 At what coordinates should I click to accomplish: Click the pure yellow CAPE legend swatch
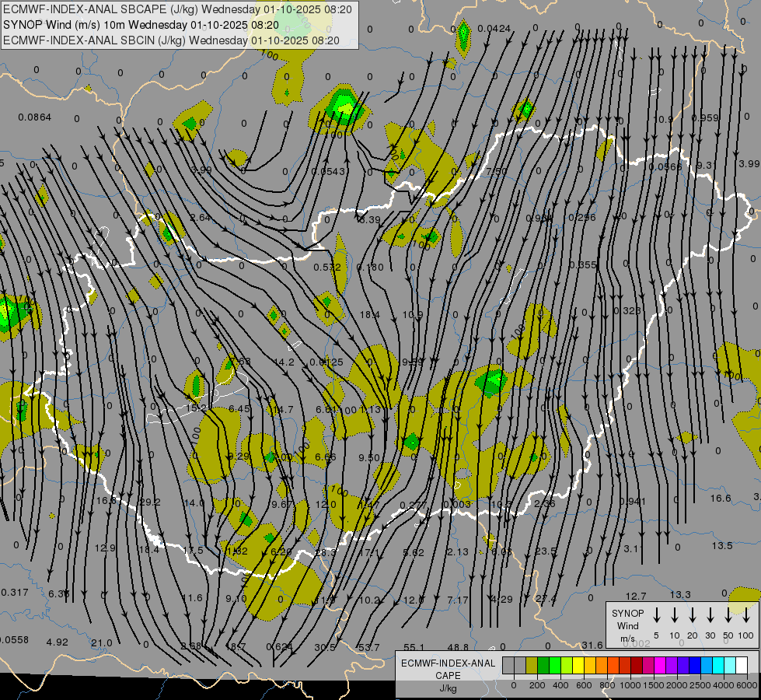point(578,665)
